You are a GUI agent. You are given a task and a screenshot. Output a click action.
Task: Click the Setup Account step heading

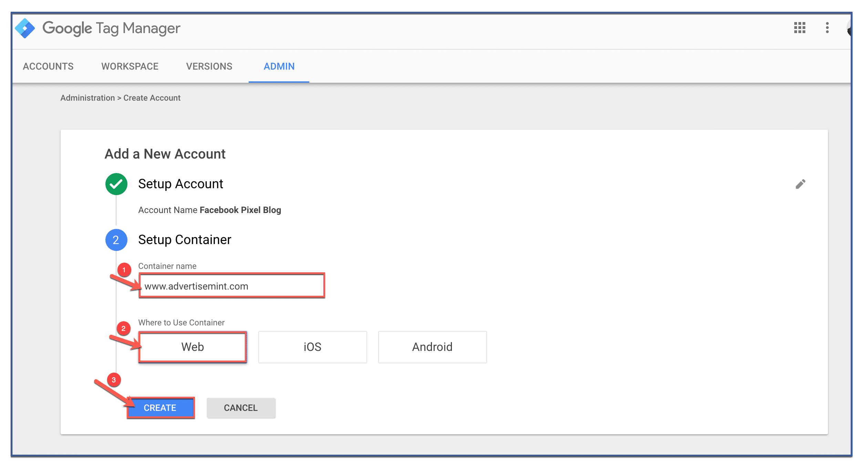tap(180, 184)
